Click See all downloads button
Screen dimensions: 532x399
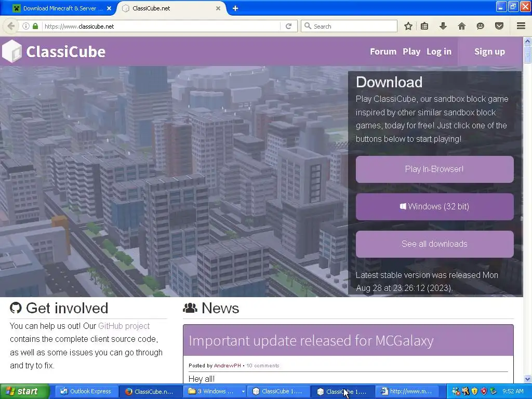coord(435,244)
